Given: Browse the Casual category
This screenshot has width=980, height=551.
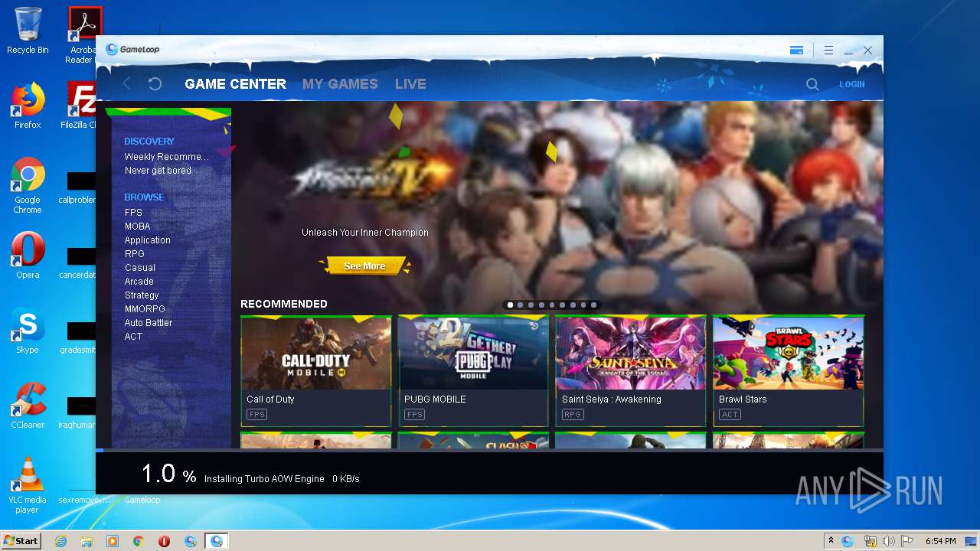Looking at the screenshot, I should click(x=140, y=268).
